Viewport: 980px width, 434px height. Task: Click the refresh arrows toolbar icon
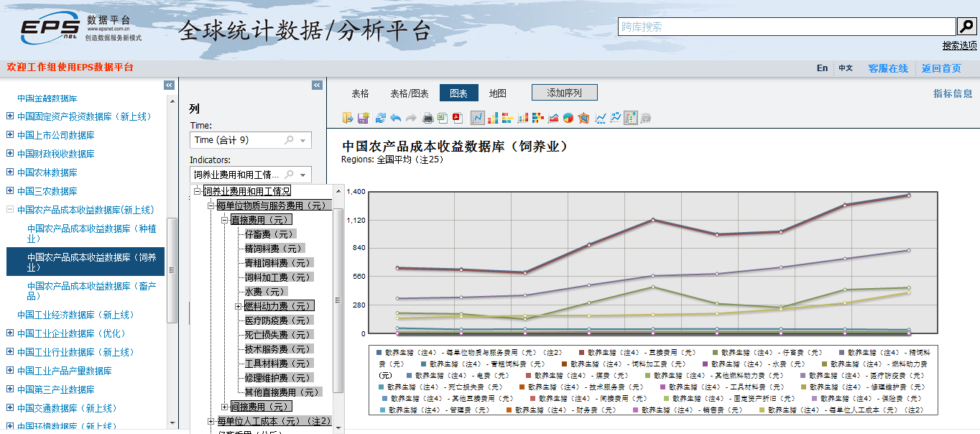(381, 118)
